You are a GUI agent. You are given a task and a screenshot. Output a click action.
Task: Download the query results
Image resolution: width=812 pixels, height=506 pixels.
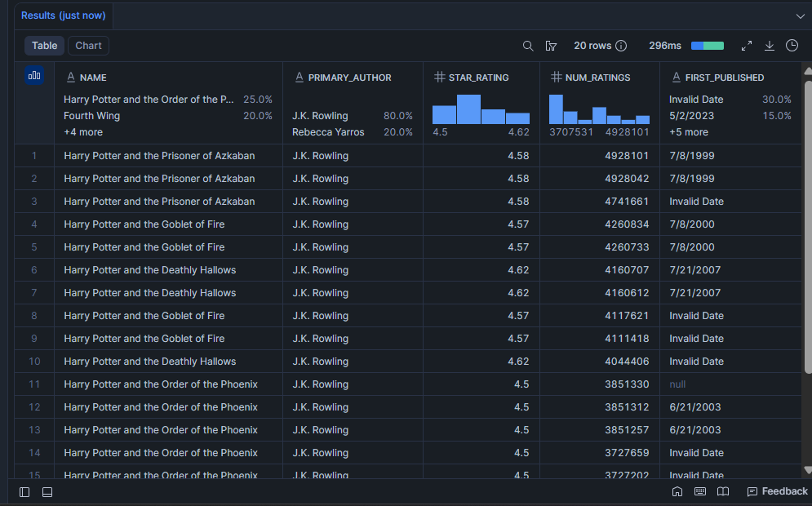770,46
